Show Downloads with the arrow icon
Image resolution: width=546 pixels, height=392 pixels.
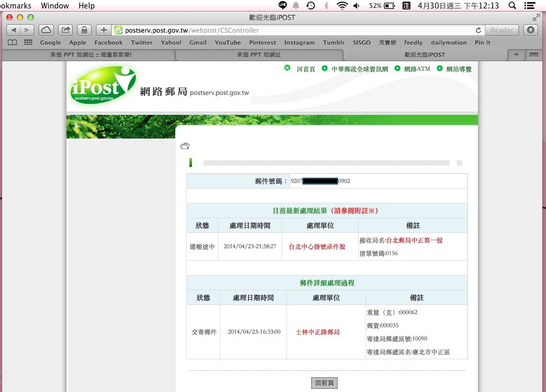tap(531, 30)
